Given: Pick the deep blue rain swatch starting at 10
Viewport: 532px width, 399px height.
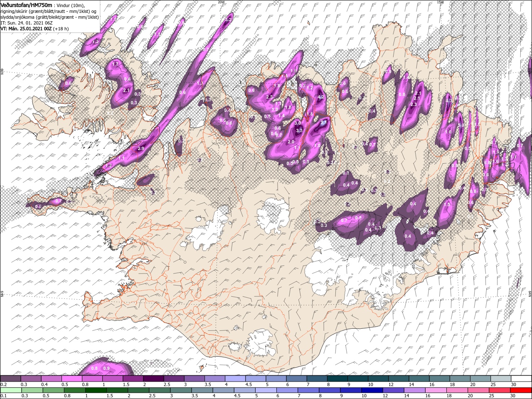Looking at the screenshot, I should [x=372, y=390].
